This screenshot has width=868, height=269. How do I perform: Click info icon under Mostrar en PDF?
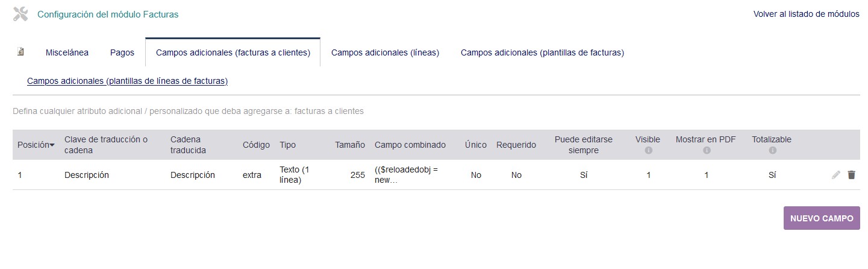706,150
